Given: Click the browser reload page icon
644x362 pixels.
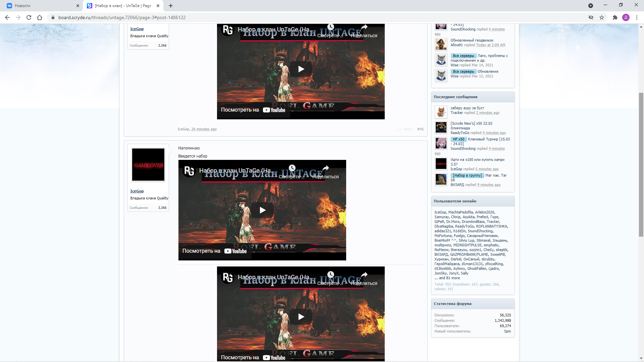Looking at the screenshot, I should click(x=29, y=17).
